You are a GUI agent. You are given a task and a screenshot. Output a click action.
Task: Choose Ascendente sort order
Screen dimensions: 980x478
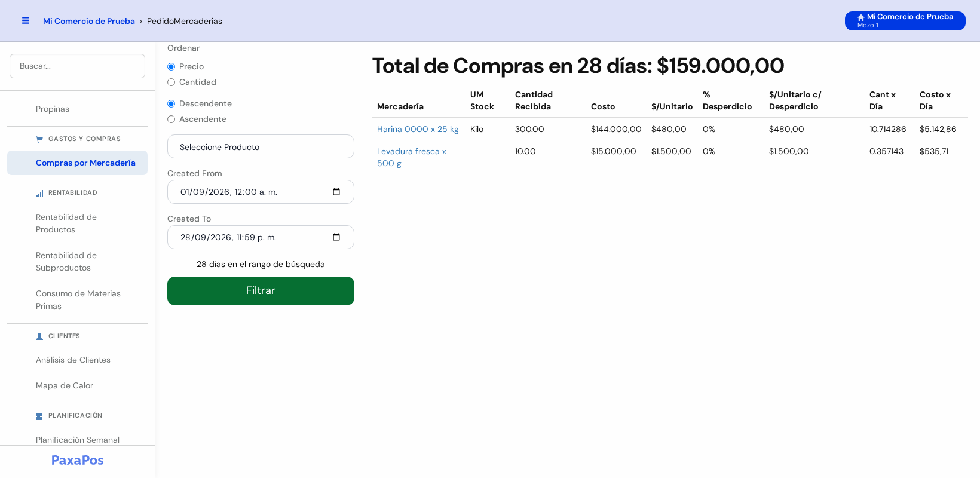[x=171, y=119]
